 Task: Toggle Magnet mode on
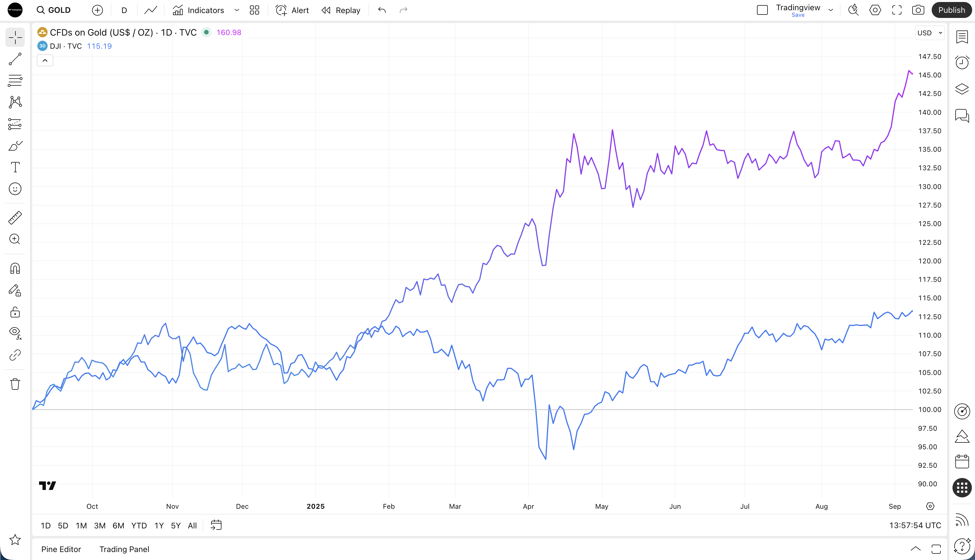(x=15, y=268)
